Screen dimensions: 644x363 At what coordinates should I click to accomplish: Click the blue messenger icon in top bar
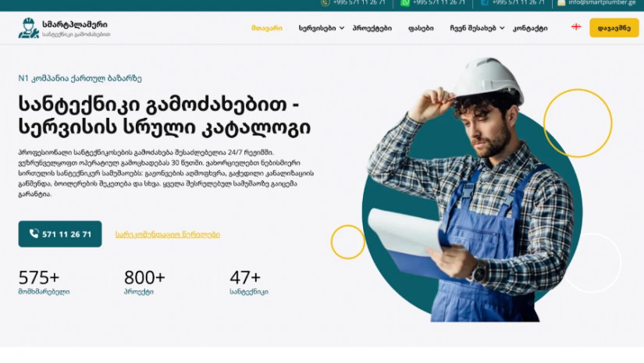click(x=485, y=2)
